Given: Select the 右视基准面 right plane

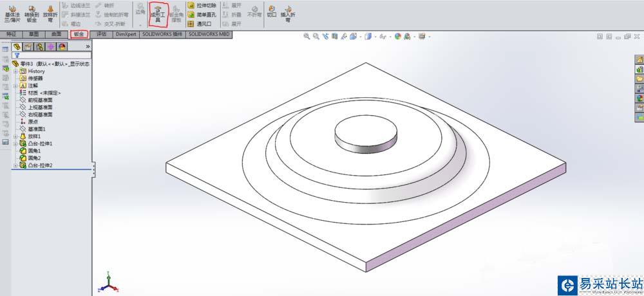Looking at the screenshot, I should click(35, 115).
